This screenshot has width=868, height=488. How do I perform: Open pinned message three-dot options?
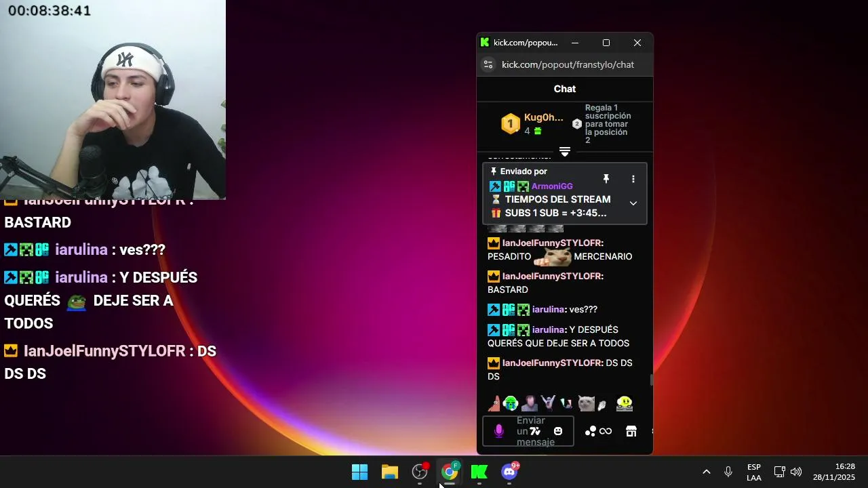coord(633,179)
